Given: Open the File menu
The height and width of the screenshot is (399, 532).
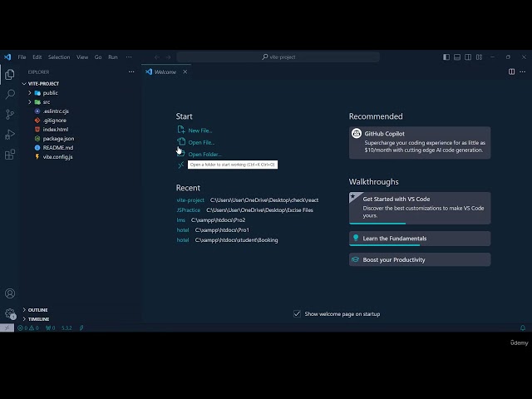Looking at the screenshot, I should pyautogui.click(x=22, y=57).
